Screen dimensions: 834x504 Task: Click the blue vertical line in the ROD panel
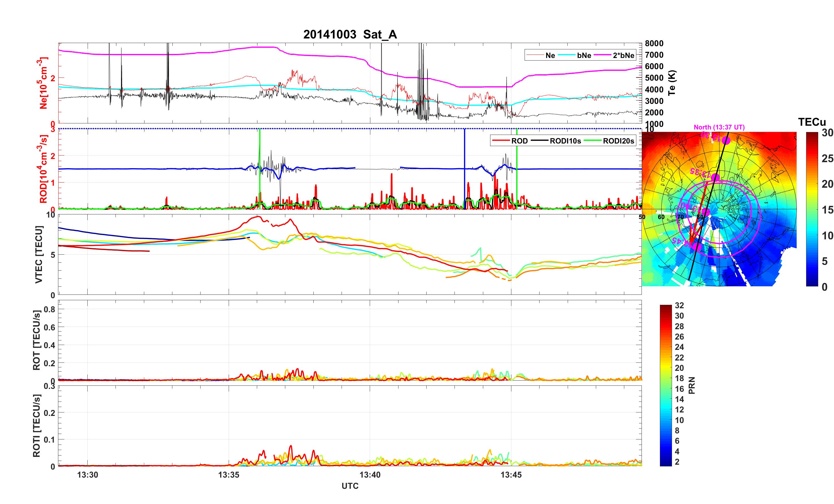click(464, 152)
